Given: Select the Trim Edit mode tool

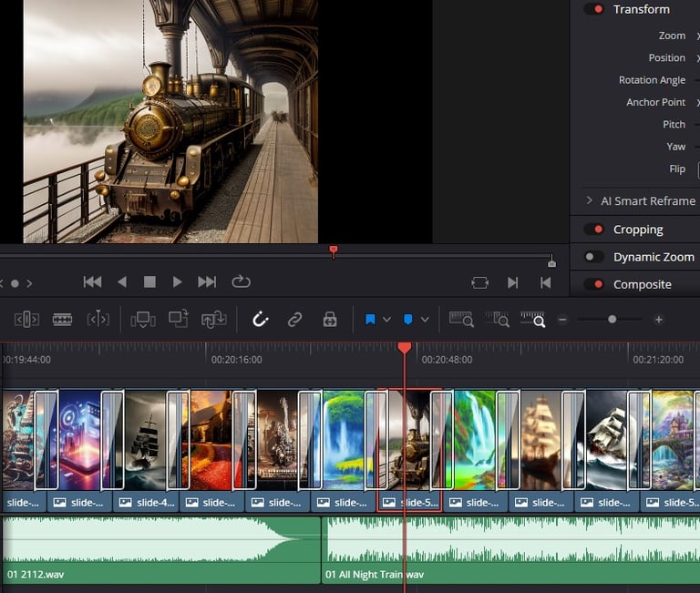Looking at the screenshot, I should coord(26,320).
